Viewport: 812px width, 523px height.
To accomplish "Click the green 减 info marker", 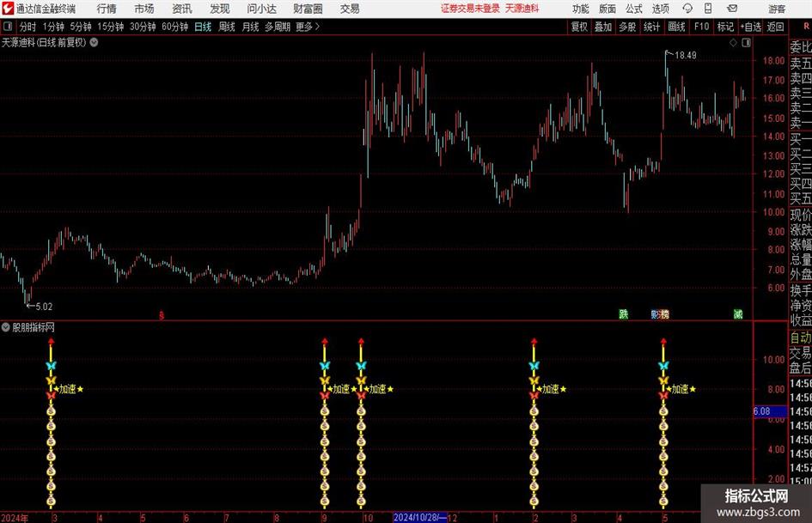I will pyautogui.click(x=738, y=314).
